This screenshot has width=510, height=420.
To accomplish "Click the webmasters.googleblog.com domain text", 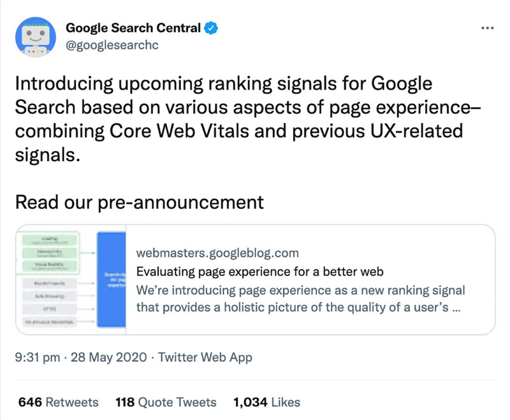I will click(219, 253).
